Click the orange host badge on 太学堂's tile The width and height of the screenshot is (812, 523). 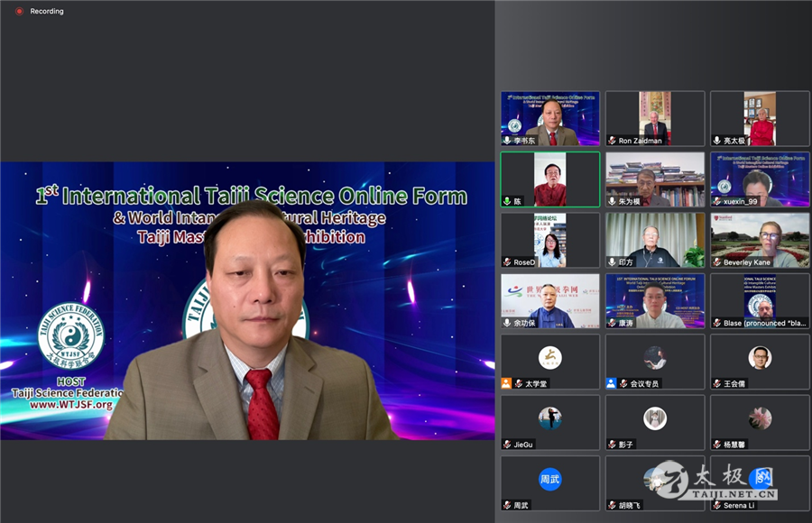(x=507, y=383)
